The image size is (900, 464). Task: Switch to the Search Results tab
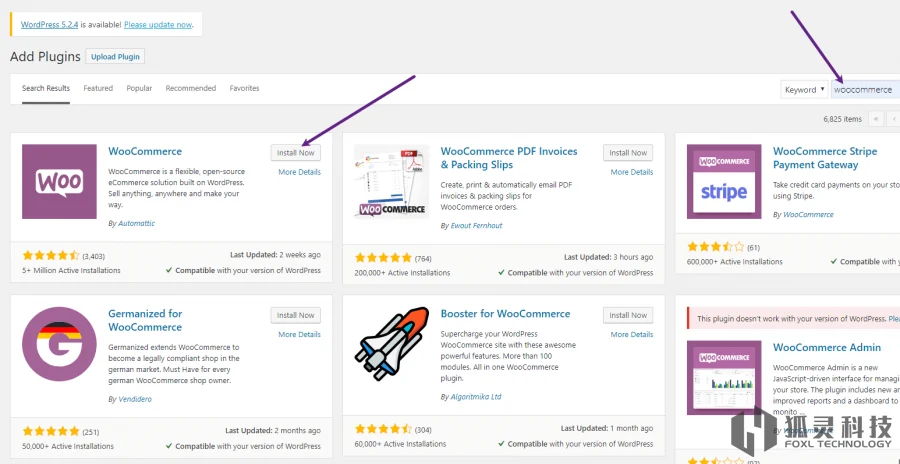(46, 88)
